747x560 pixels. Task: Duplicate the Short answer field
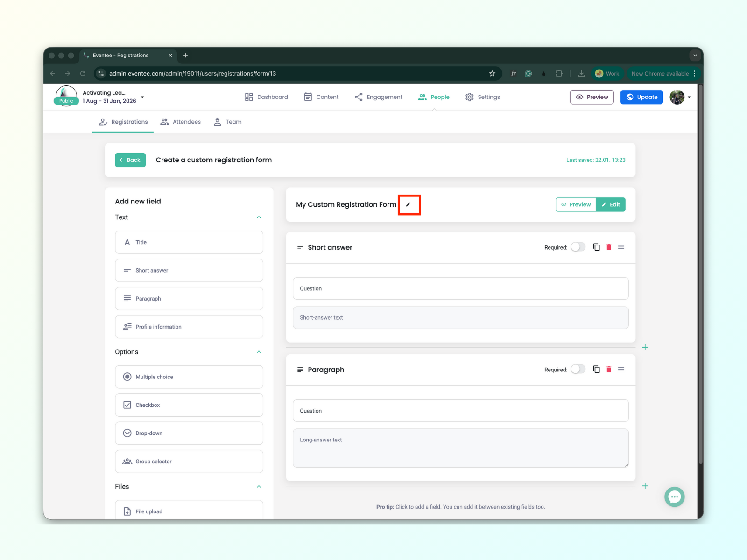pos(596,247)
